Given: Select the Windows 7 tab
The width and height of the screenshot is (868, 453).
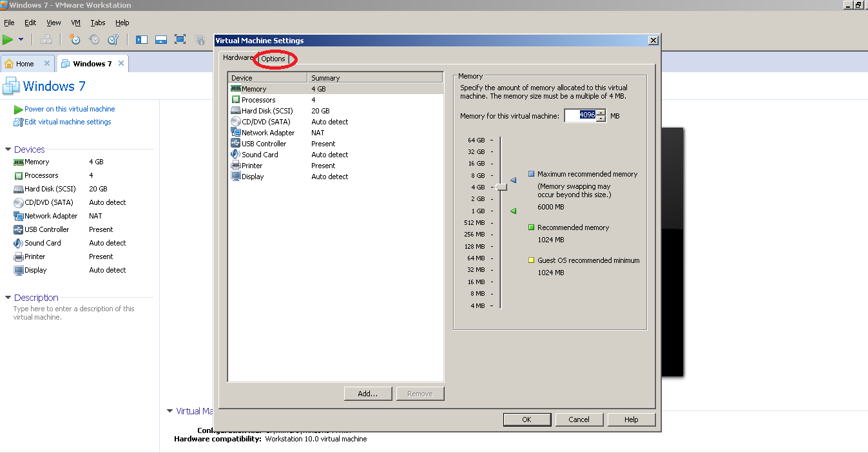Looking at the screenshot, I should coord(92,64).
